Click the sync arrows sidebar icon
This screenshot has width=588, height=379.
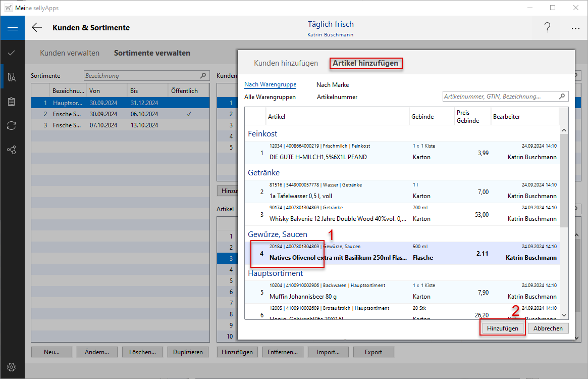tap(12, 126)
